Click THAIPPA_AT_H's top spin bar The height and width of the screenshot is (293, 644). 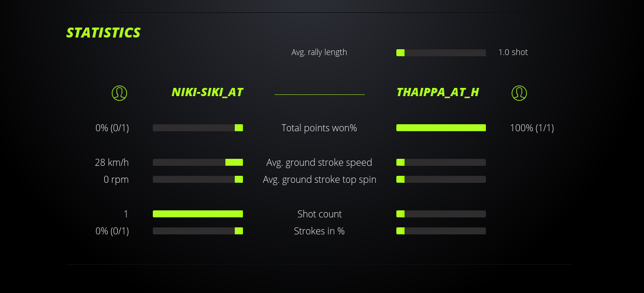(441, 179)
